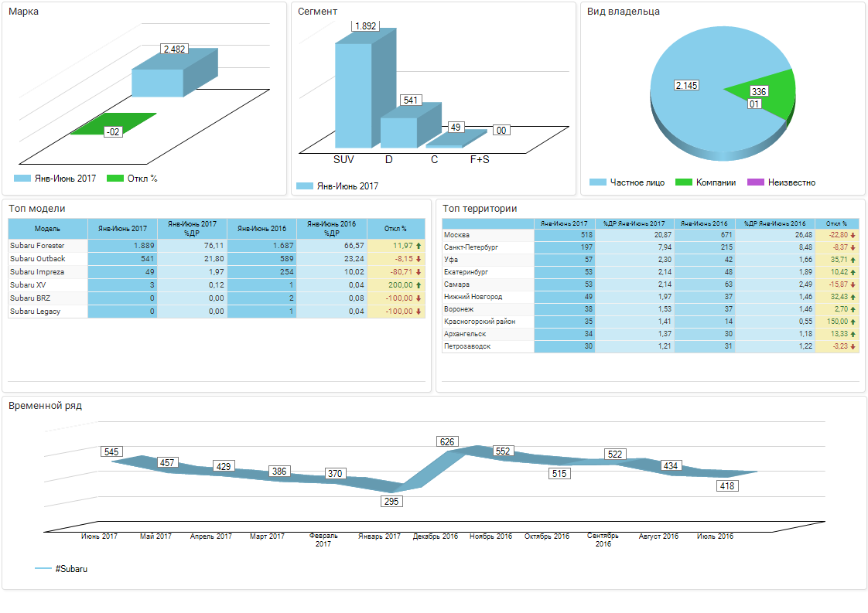This screenshot has width=868, height=613.
Task: Click the green up arrow in Subaru XV row
Action: 419,285
